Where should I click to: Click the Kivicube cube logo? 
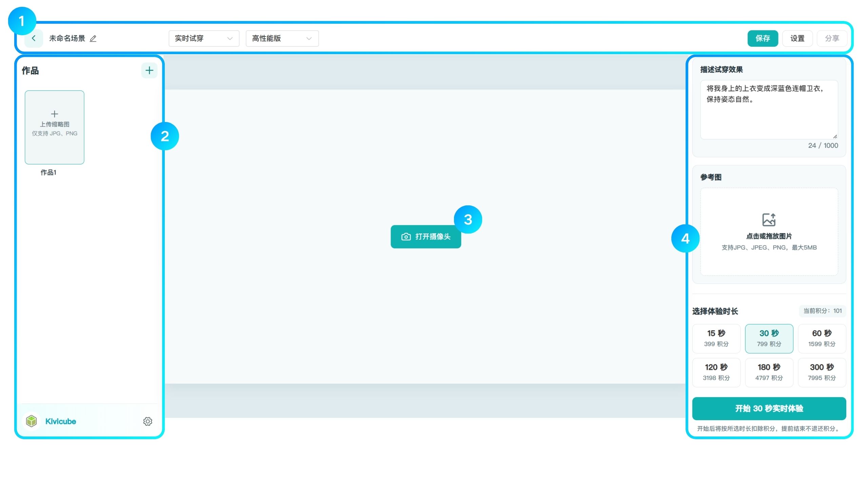[32, 421]
